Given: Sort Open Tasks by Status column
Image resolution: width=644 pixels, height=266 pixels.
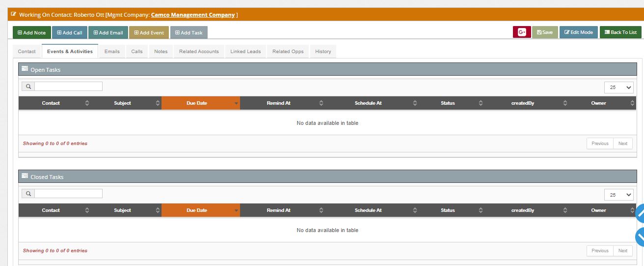Looking at the screenshot, I should (x=453, y=103).
